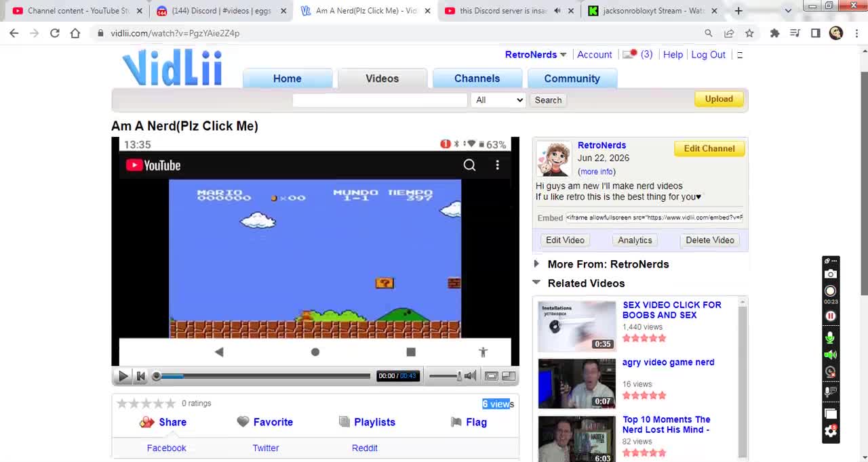The width and height of the screenshot is (868, 462).
Task: Click the browser home icon
Action: click(x=75, y=33)
